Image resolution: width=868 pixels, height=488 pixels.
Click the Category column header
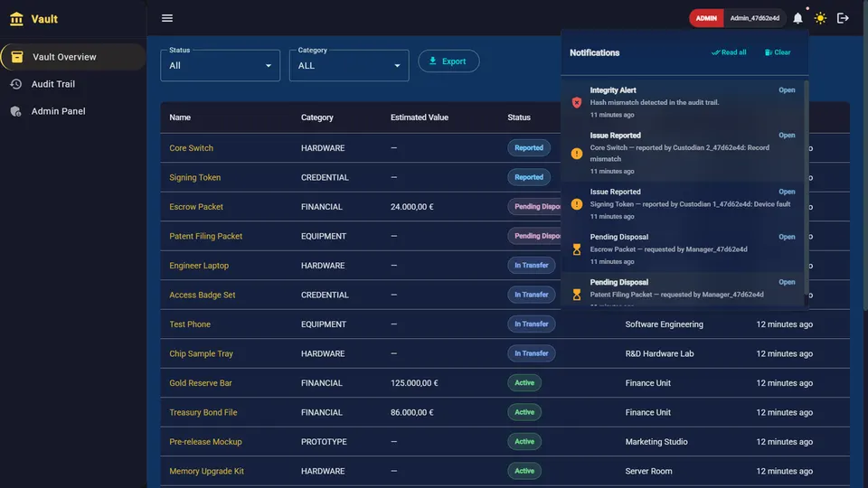click(x=317, y=117)
